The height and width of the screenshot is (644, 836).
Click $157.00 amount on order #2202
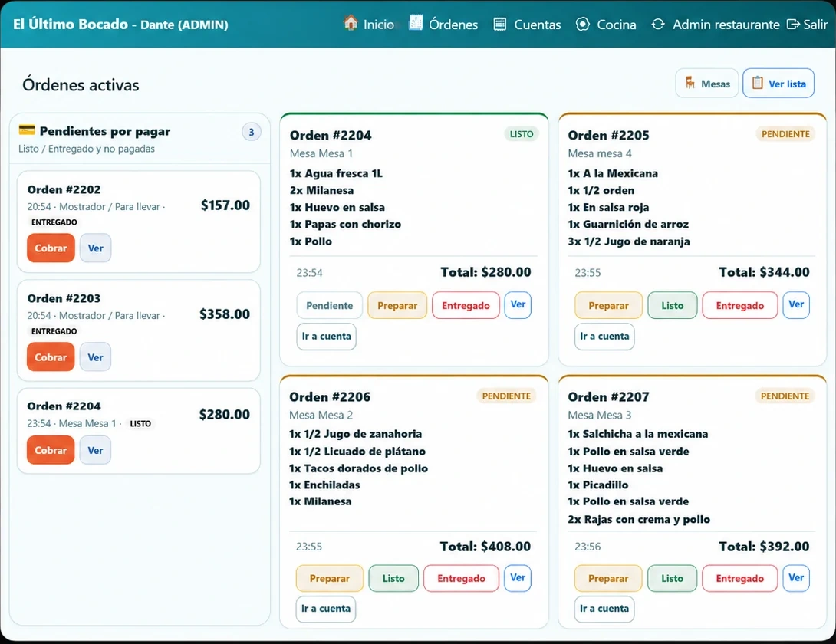click(225, 205)
